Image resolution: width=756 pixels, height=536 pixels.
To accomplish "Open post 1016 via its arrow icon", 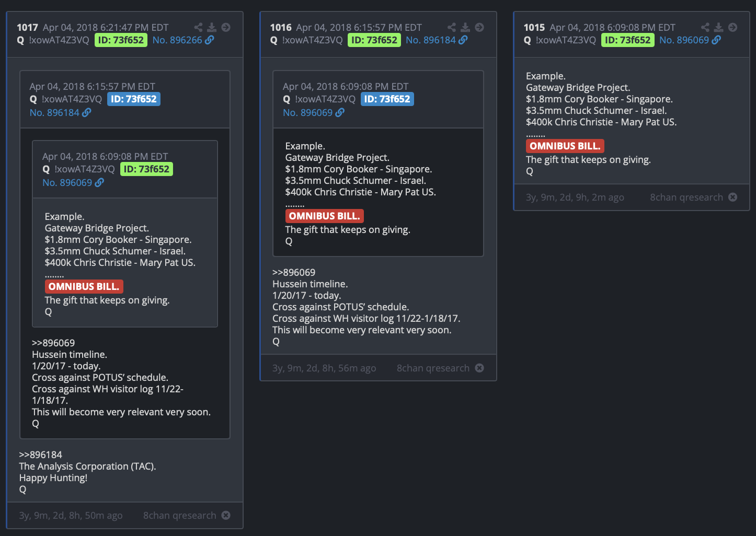I will tap(479, 27).
